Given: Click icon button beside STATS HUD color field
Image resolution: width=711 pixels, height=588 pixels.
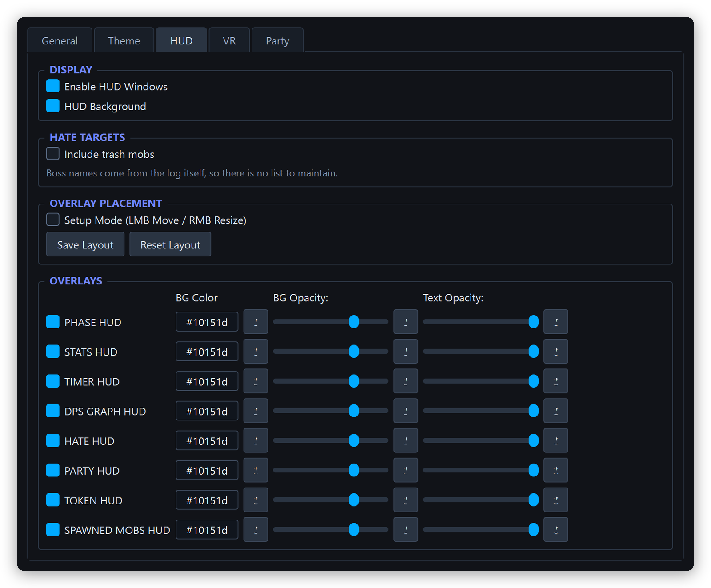Looking at the screenshot, I should [256, 352].
